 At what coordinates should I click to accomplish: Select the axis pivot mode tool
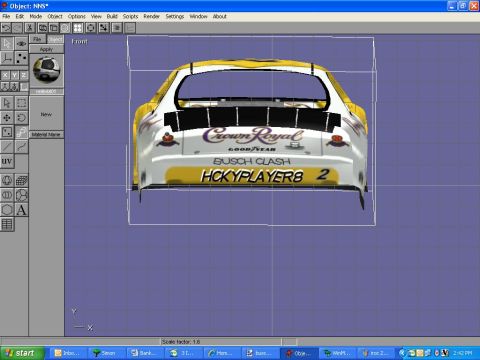(7, 58)
